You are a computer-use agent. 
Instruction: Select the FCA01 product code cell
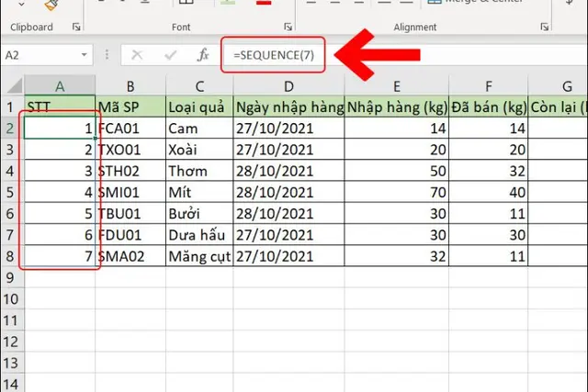(130, 129)
